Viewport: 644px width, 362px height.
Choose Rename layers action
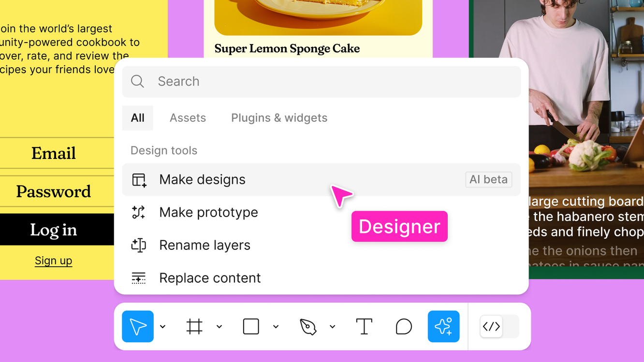point(322,246)
